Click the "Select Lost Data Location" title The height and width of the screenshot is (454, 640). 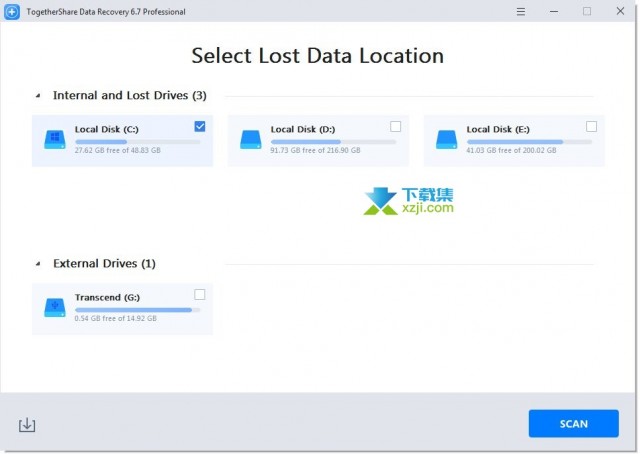click(x=318, y=56)
